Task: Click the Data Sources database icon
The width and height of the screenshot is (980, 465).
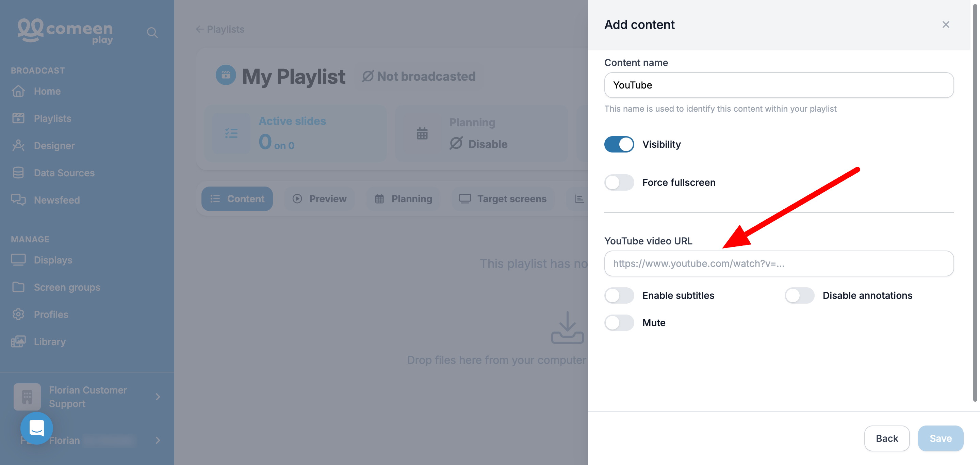Action: click(x=18, y=173)
